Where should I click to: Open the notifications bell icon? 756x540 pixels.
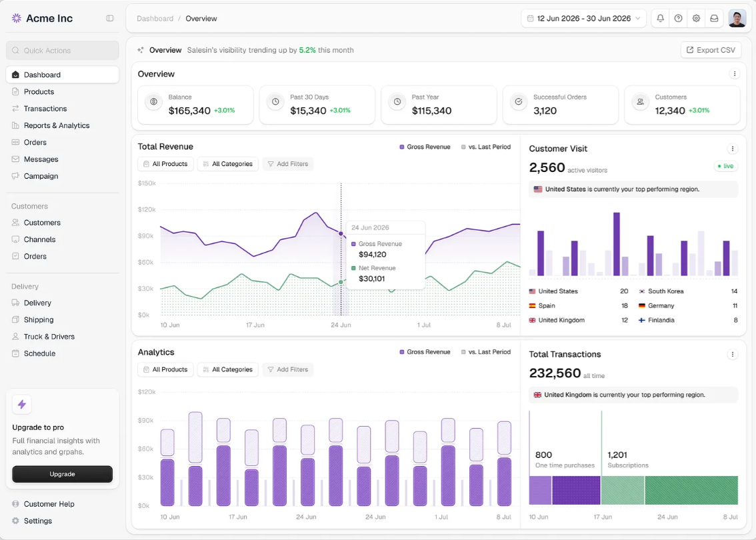661,18
